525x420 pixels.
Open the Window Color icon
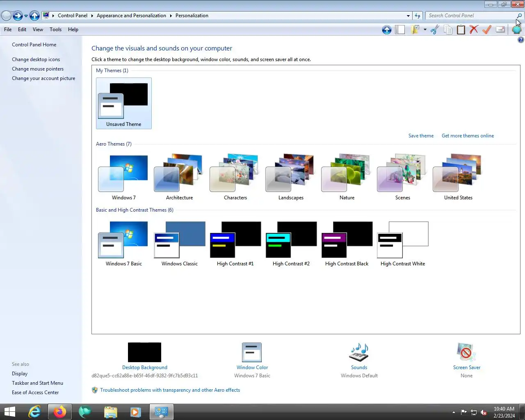click(x=252, y=352)
